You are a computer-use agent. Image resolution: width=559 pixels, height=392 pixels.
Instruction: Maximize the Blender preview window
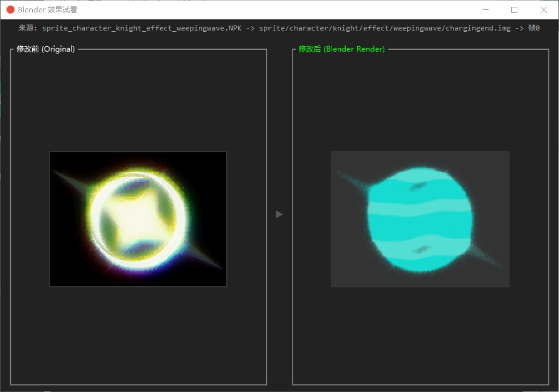tap(514, 9)
